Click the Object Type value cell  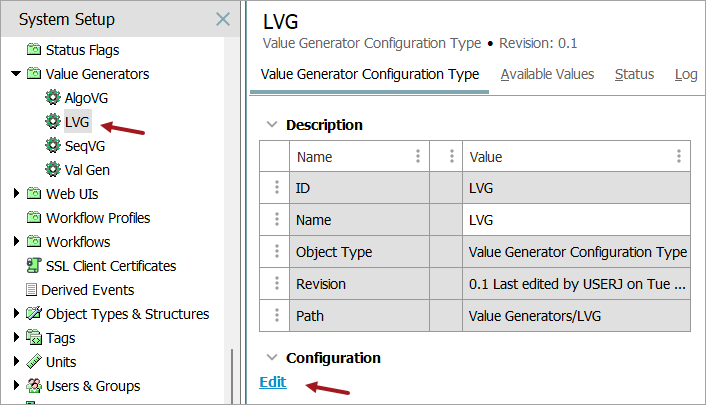pyautogui.click(x=576, y=252)
